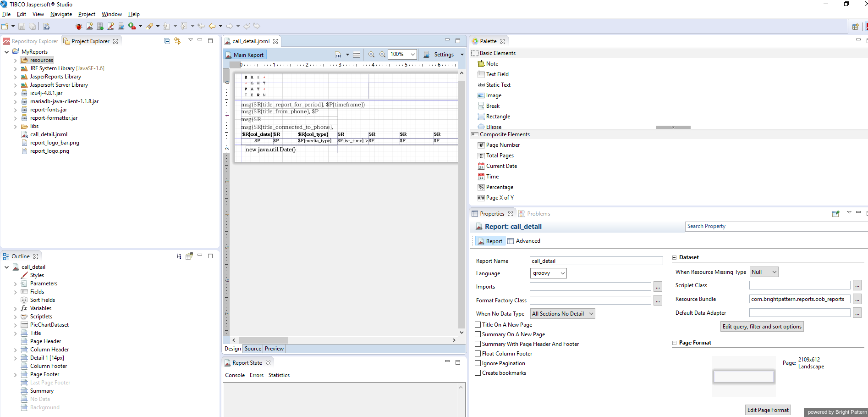Select report_logo_bar.png in project tree

[51, 143]
